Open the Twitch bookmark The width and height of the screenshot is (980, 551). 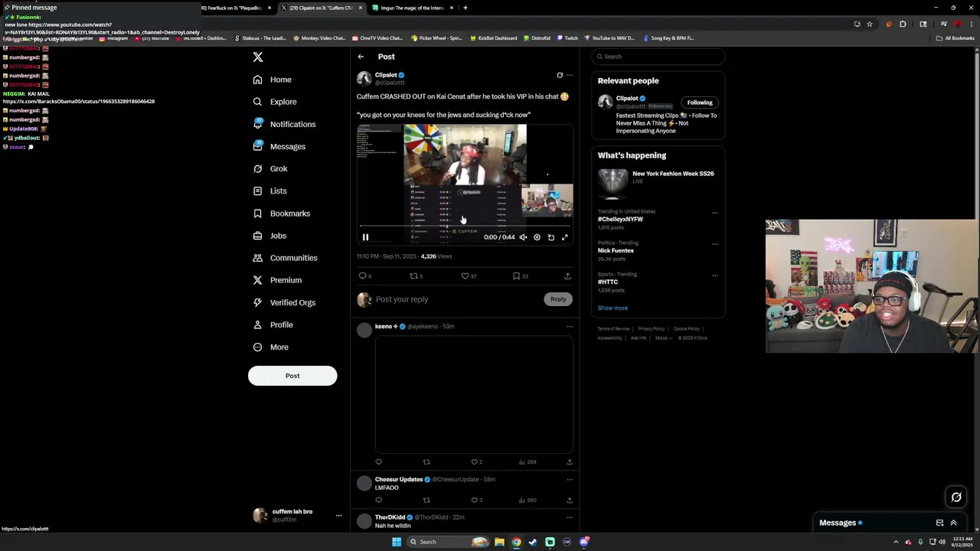(x=567, y=38)
